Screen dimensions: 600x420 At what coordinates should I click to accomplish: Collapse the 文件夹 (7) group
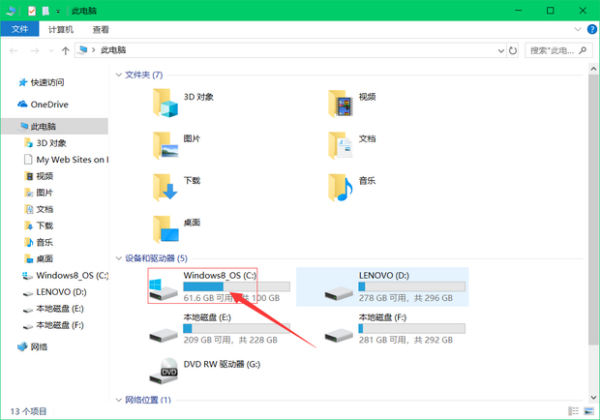tap(119, 74)
